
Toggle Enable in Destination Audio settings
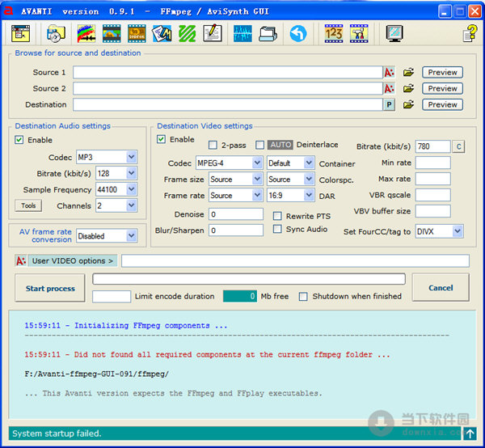click(x=19, y=140)
